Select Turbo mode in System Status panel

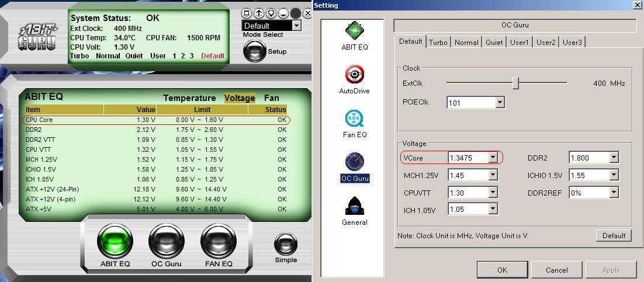click(79, 56)
